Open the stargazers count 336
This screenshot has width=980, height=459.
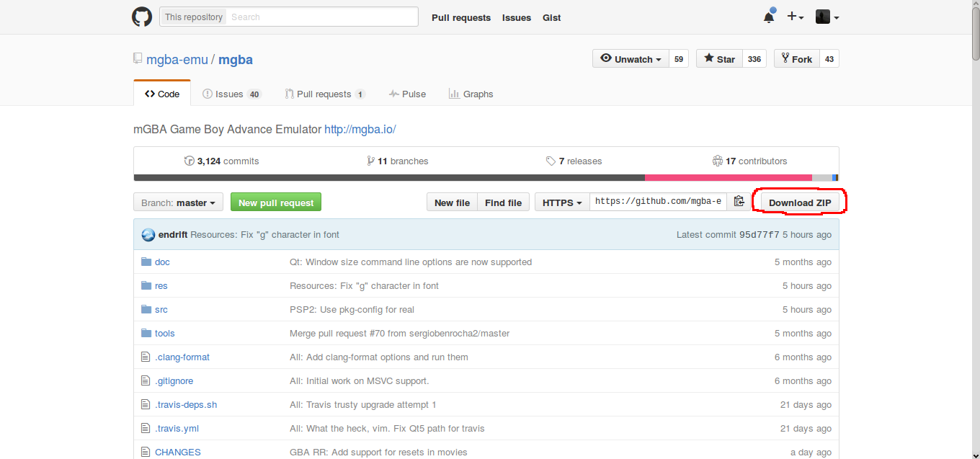754,59
